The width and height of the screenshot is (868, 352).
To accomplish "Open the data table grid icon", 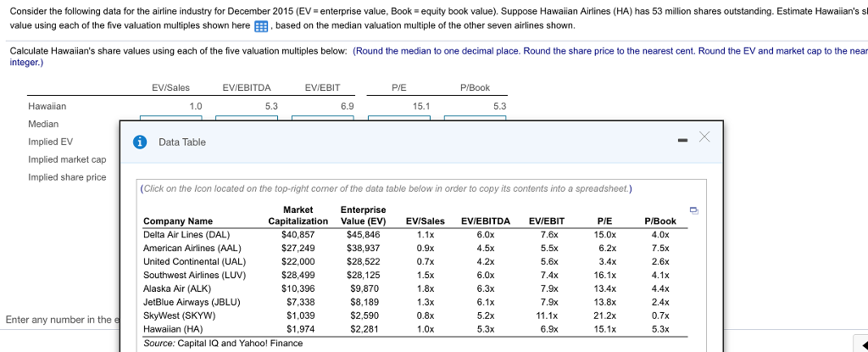I will [261, 26].
